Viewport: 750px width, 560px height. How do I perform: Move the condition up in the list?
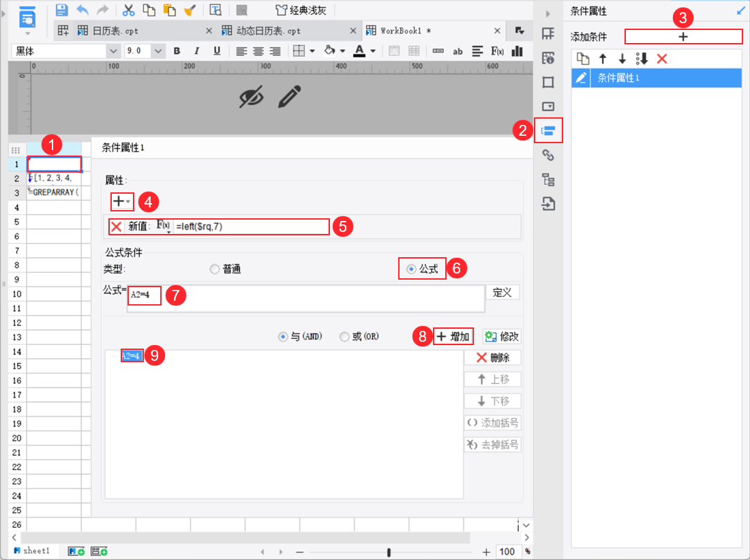point(603,59)
